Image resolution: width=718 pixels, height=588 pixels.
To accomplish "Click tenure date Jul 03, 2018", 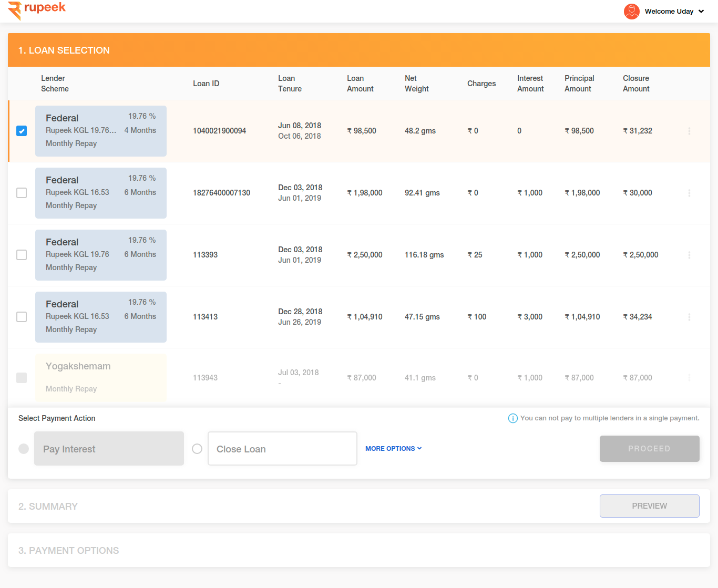I will [299, 373].
